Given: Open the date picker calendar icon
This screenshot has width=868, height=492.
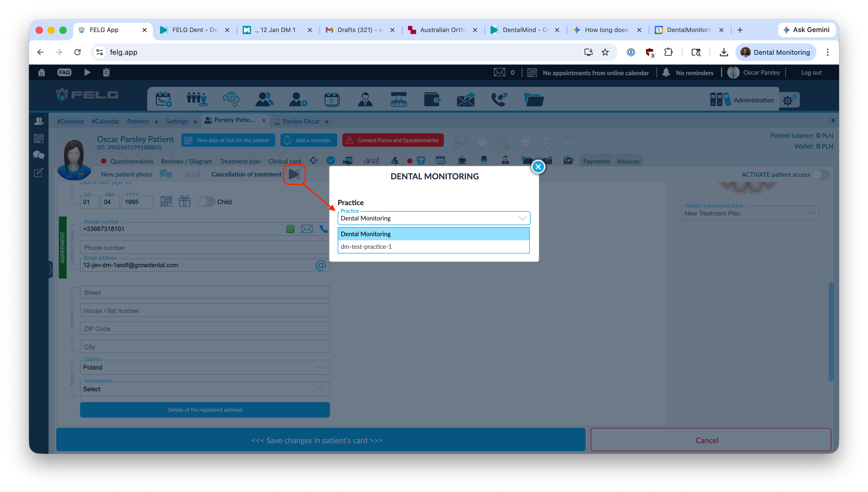Looking at the screenshot, I should 166,201.
